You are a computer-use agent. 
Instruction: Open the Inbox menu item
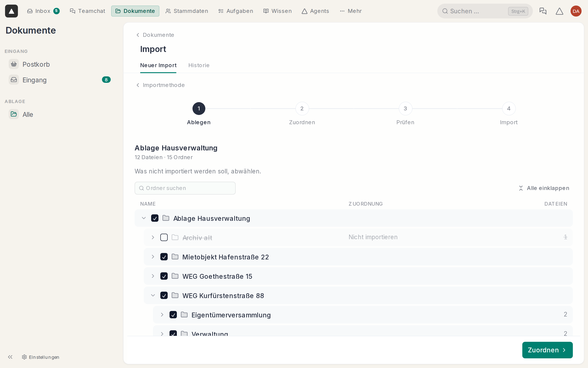pos(43,11)
